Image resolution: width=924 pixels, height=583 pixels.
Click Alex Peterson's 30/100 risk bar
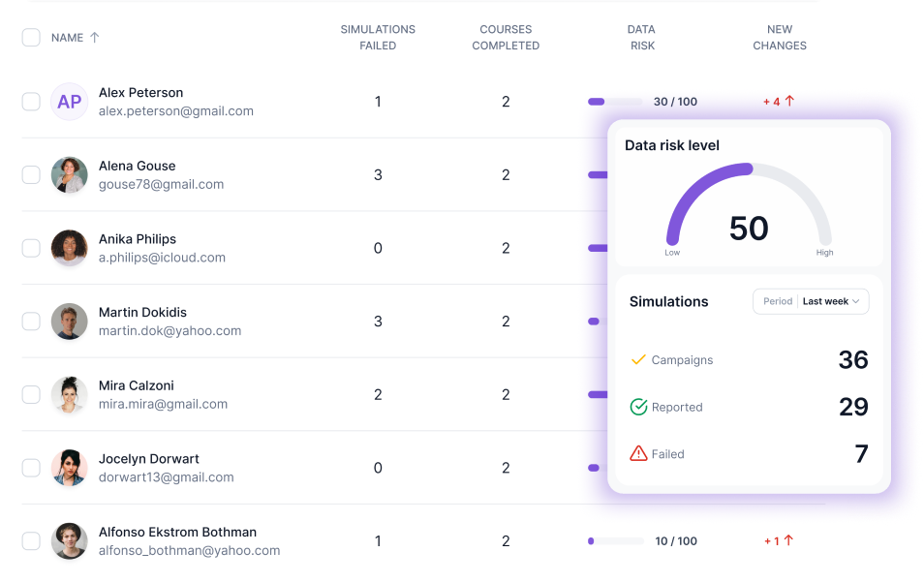(x=615, y=102)
